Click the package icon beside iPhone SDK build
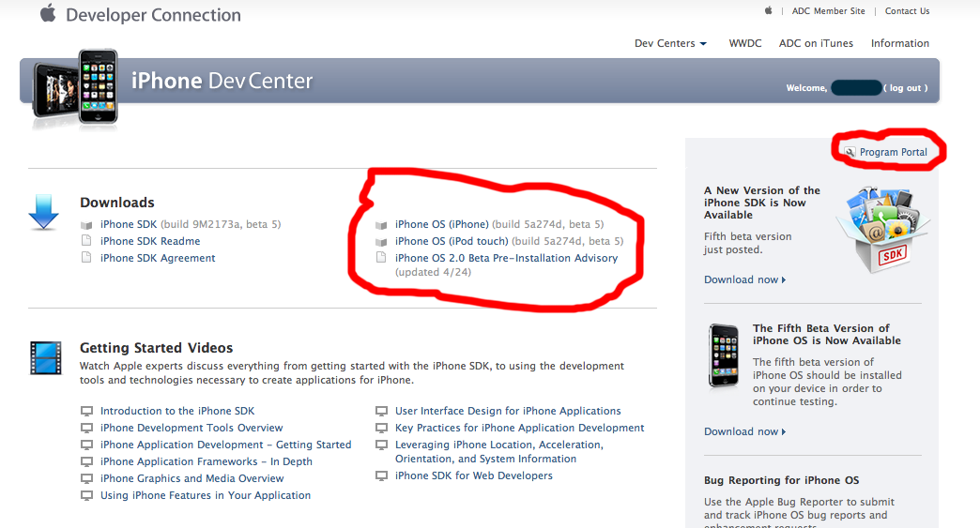980x528 pixels. tap(87, 225)
